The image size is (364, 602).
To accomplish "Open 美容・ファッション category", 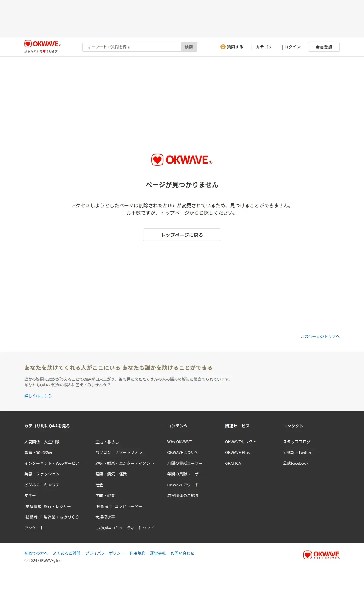I will (42, 474).
